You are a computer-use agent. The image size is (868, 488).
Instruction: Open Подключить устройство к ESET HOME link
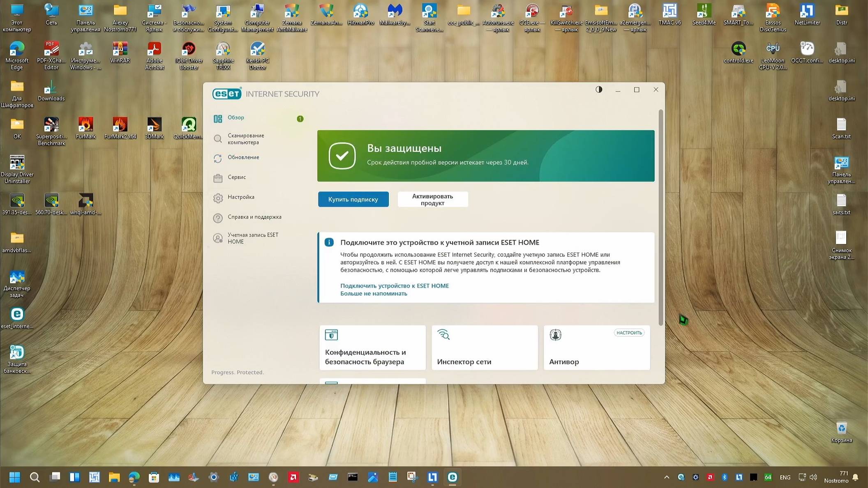(394, 285)
